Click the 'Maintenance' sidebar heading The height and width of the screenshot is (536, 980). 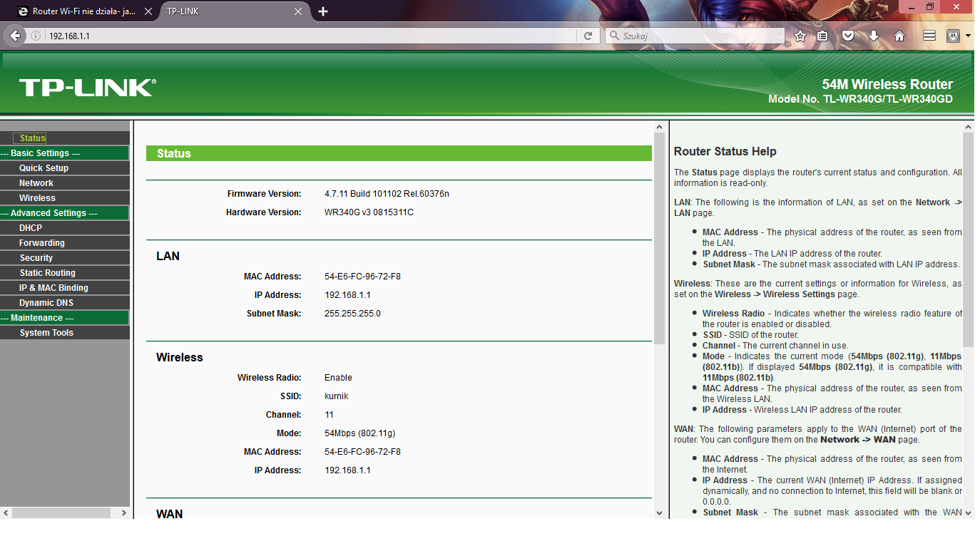point(64,318)
